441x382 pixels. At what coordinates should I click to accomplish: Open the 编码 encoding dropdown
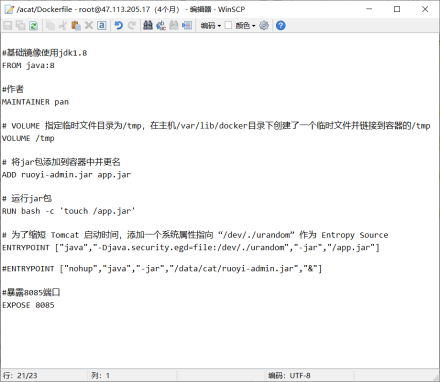pos(211,25)
